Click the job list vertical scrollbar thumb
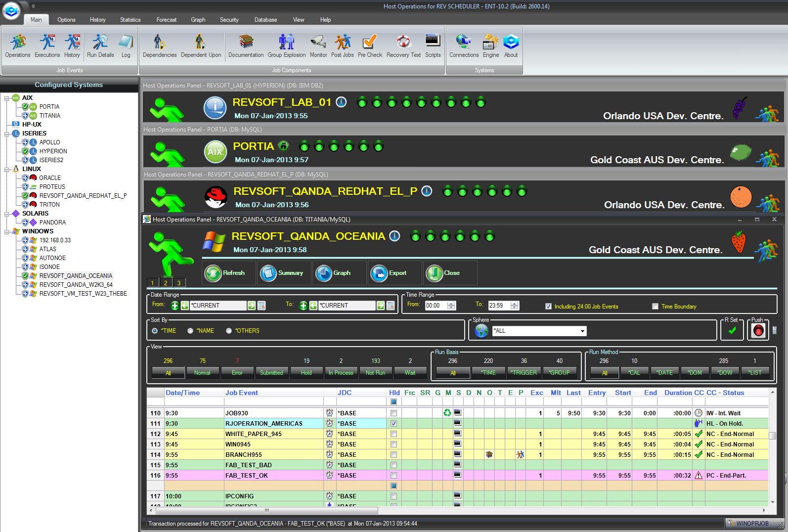 point(772,436)
